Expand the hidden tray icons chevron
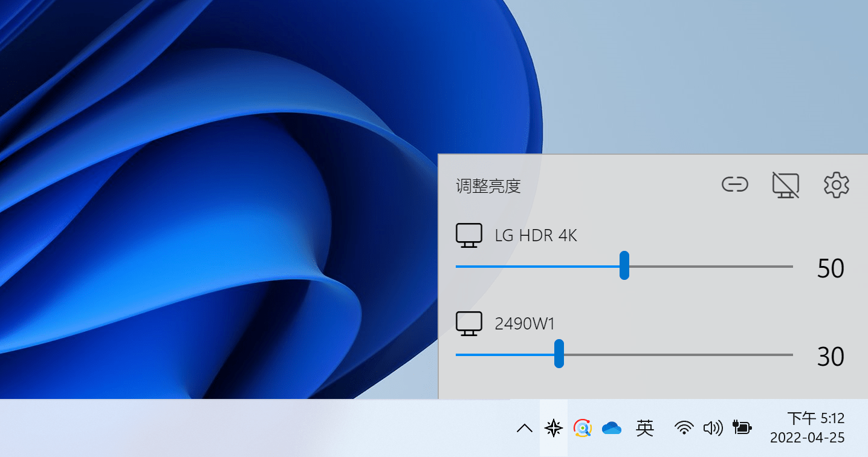 coord(525,429)
